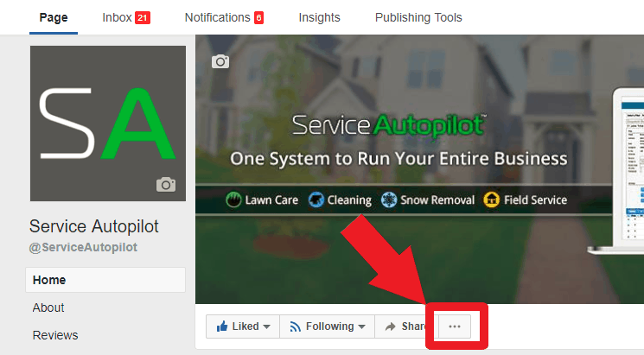Viewport: 644px width, 355px height.
Task: Click the Inbox 21 badge
Action: 143,17
